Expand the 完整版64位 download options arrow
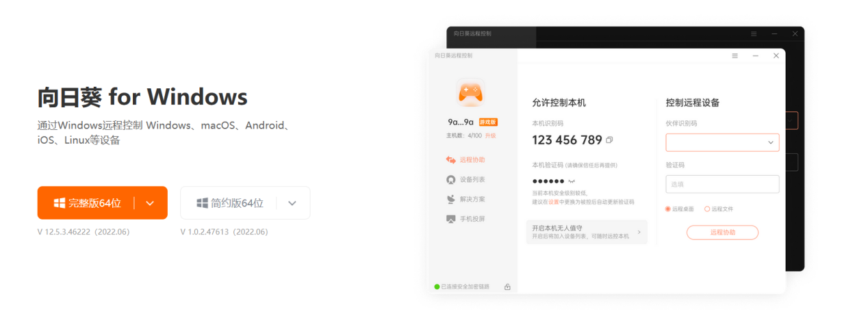This screenshot has width=868, height=333. [x=151, y=203]
